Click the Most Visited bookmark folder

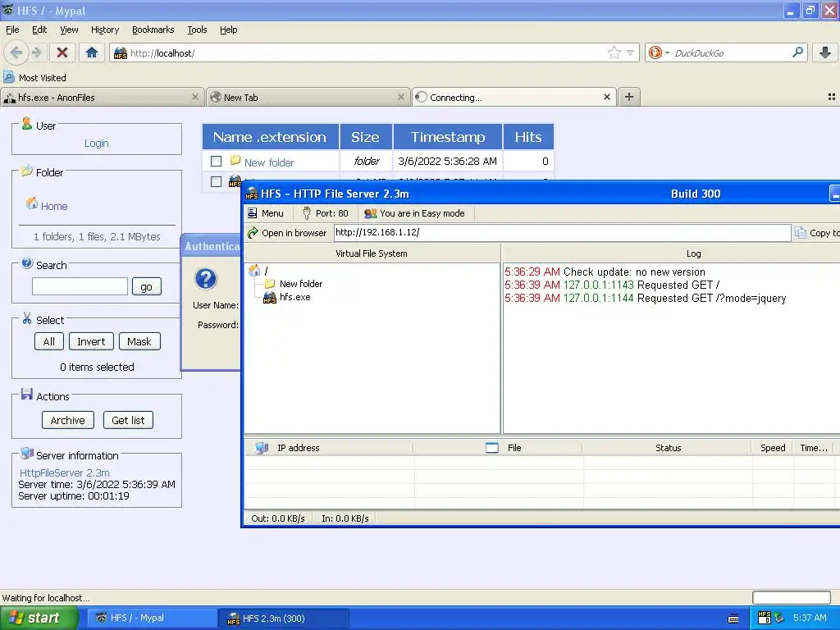[35, 78]
